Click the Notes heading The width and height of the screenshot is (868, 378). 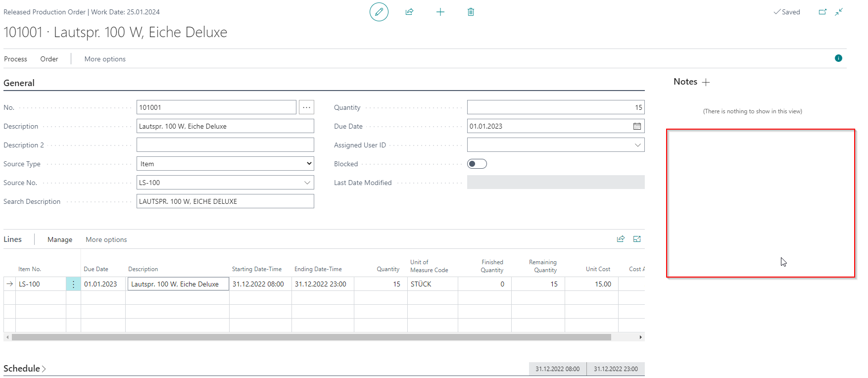(x=685, y=82)
